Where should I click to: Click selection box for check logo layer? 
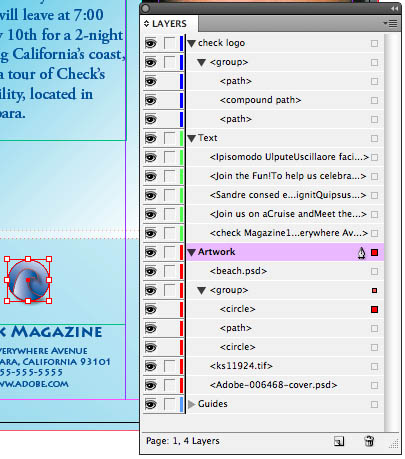[374, 44]
